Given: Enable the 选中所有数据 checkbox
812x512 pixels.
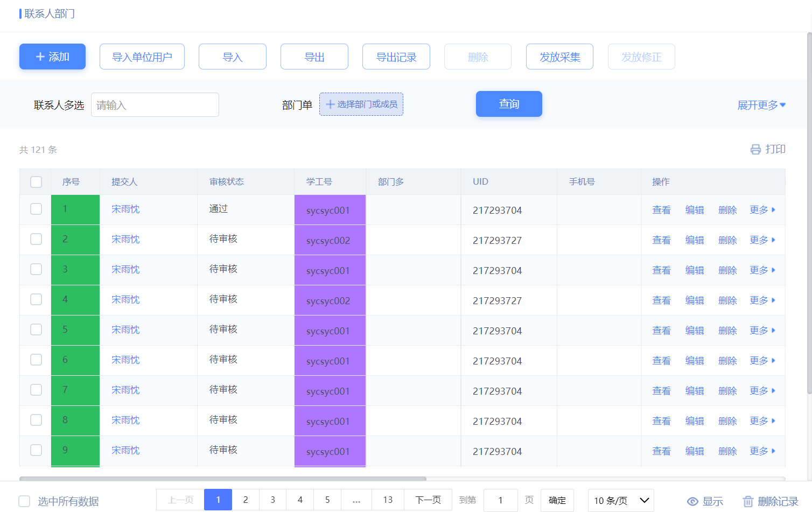Looking at the screenshot, I should pyautogui.click(x=24, y=501).
